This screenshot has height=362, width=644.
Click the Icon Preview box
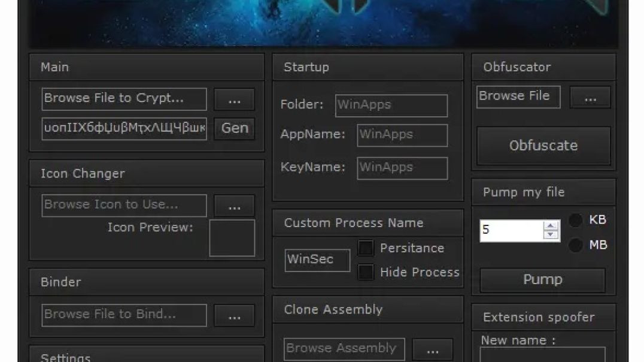[233, 237]
